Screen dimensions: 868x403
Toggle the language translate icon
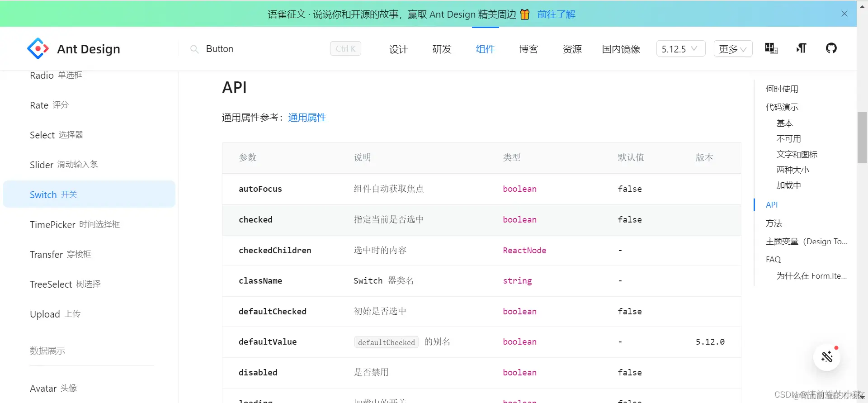pyautogui.click(x=771, y=48)
